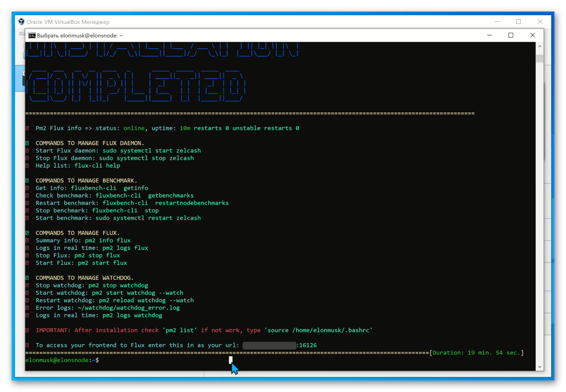Click the 'Pm2 Flux info' status line
Screen dimensions: 566x392
167,128
